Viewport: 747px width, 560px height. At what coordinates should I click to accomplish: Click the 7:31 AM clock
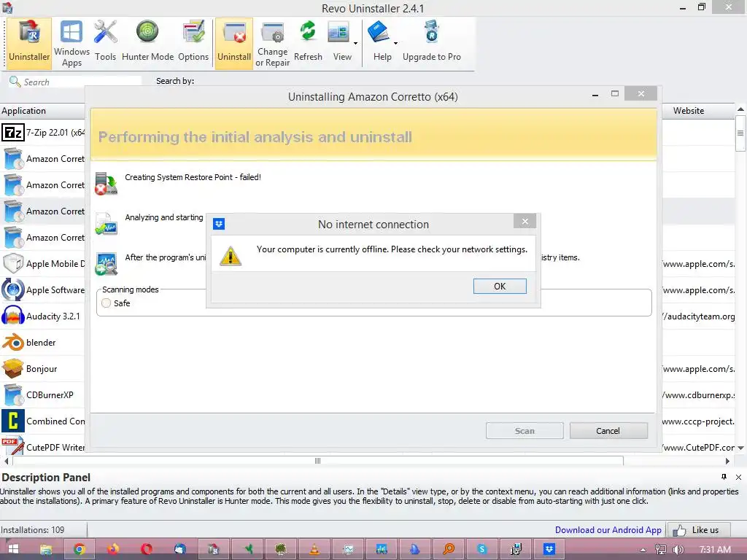715,550
